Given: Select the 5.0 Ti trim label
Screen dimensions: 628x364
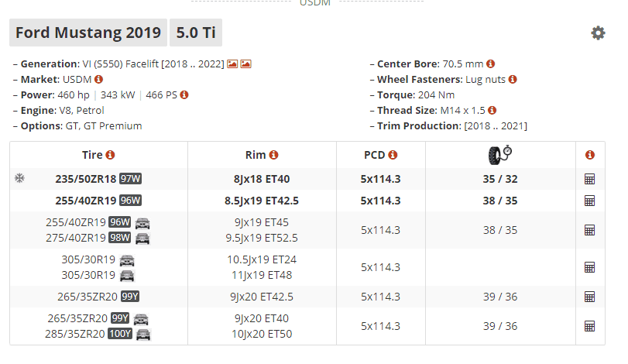Looking at the screenshot, I should tap(196, 33).
